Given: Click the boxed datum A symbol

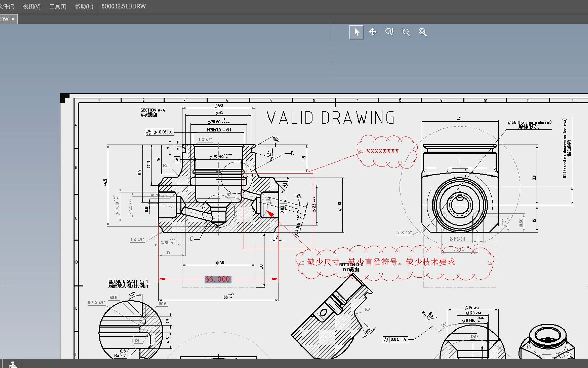Looking at the screenshot, I should click(177, 159).
